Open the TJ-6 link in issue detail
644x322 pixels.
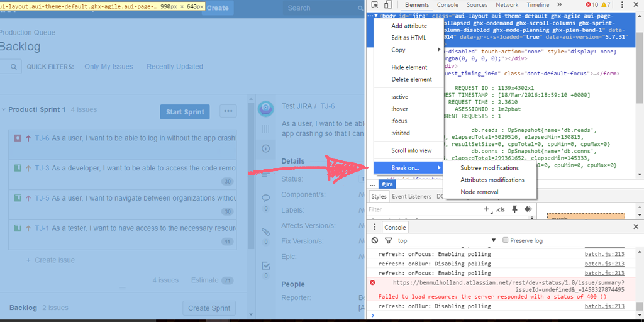pos(327,106)
